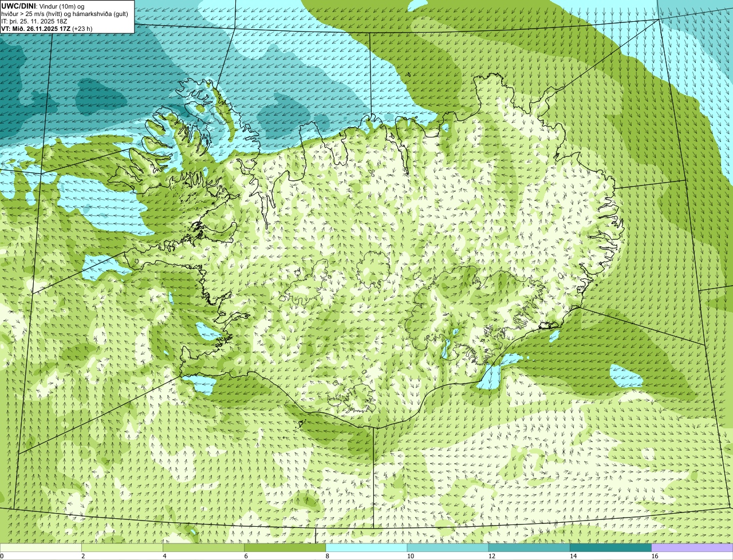Click the 6–8 m/s dark green legend swatch
Image resolution: width=733 pixels, height=560 pixels.
[x=285, y=548]
